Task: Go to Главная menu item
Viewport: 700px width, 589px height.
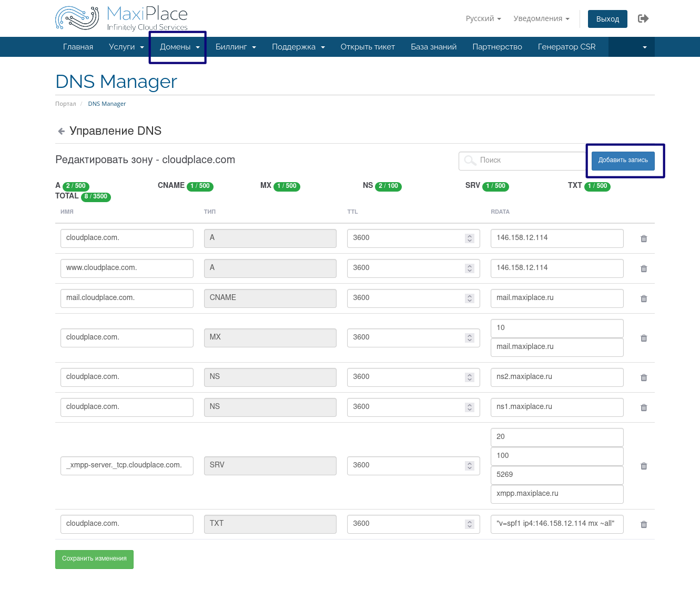Action: pos(78,47)
